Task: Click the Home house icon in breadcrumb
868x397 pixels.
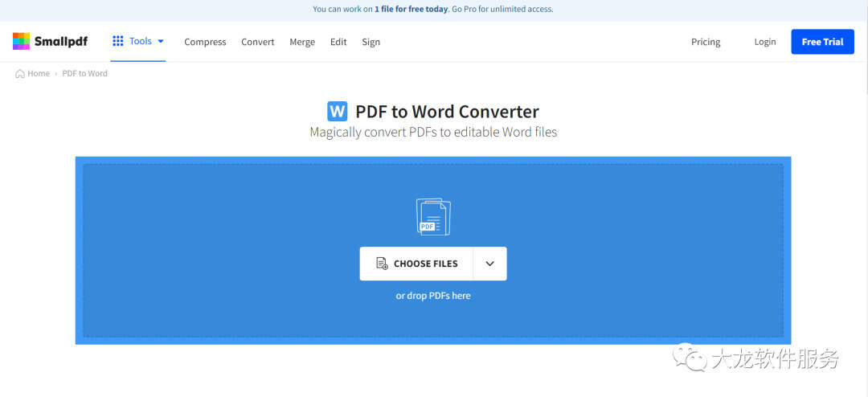Action: point(19,74)
